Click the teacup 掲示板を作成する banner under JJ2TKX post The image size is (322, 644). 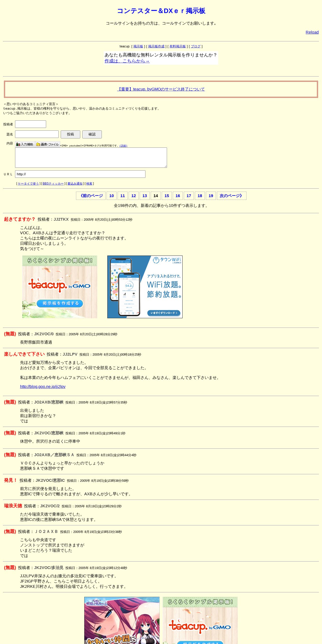[60, 287]
